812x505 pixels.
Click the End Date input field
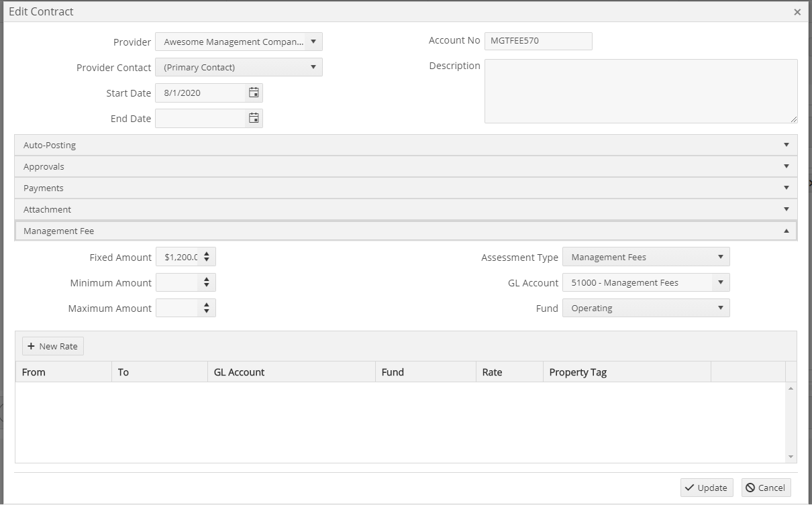pyautogui.click(x=201, y=118)
